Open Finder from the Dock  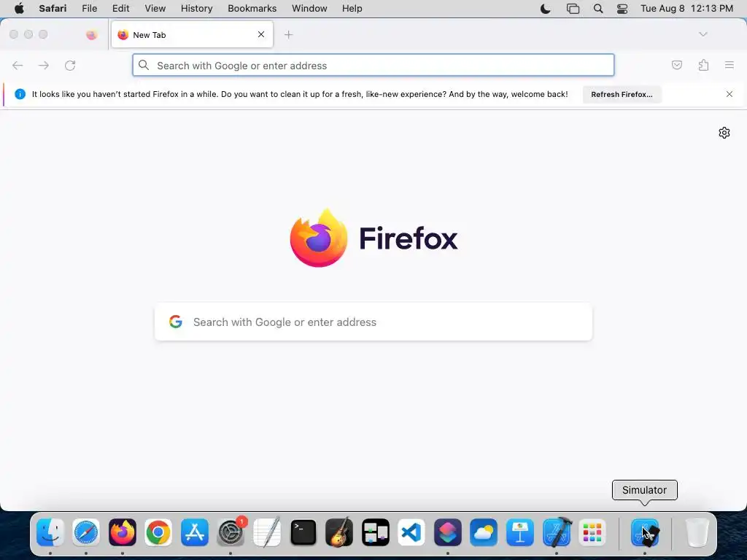coord(50,532)
